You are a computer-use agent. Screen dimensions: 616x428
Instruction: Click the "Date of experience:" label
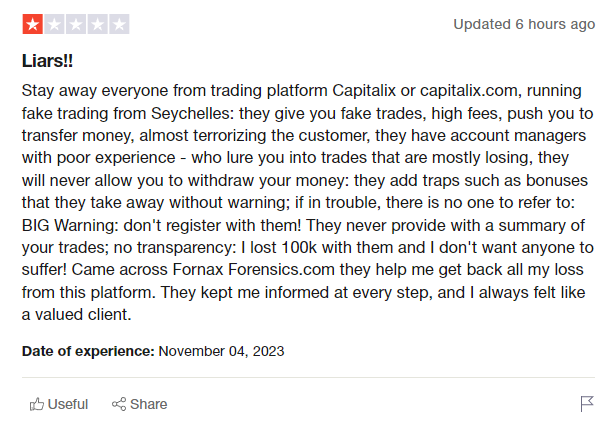[x=87, y=350]
